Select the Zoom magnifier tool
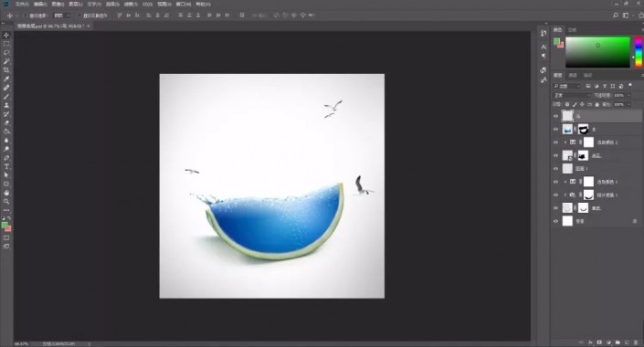This screenshot has width=644, height=347. 6,201
